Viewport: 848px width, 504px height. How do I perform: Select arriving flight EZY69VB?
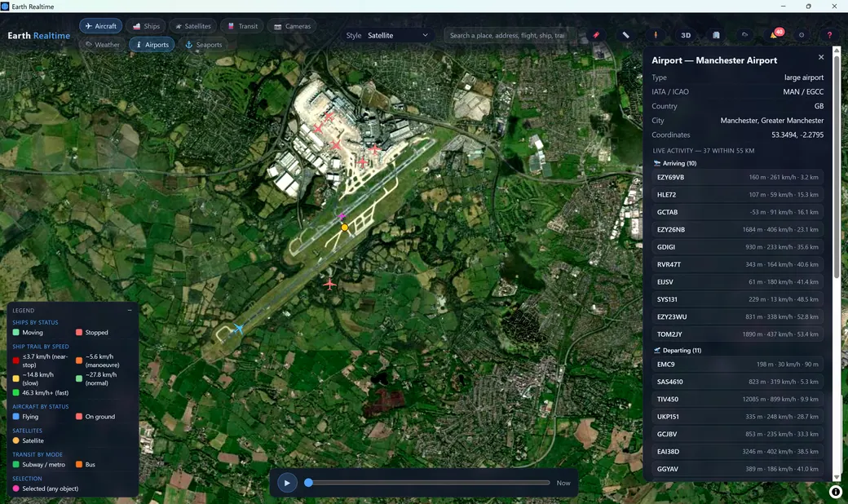tap(738, 177)
